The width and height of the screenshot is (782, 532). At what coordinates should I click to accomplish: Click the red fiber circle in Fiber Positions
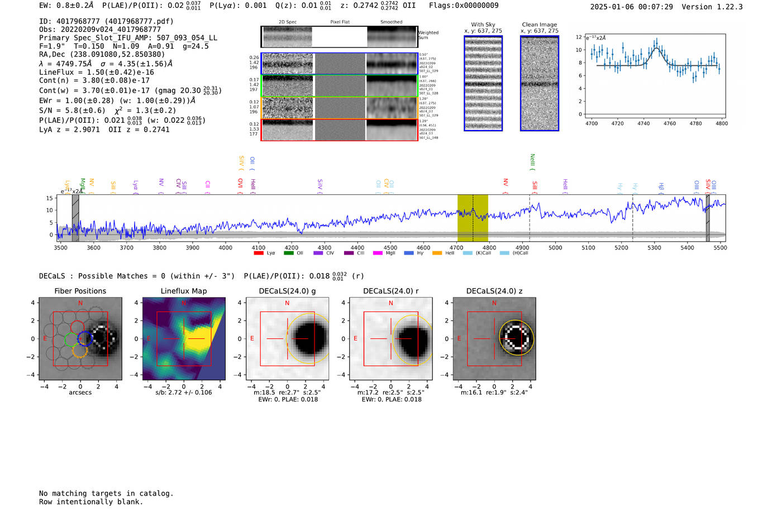pos(77,328)
